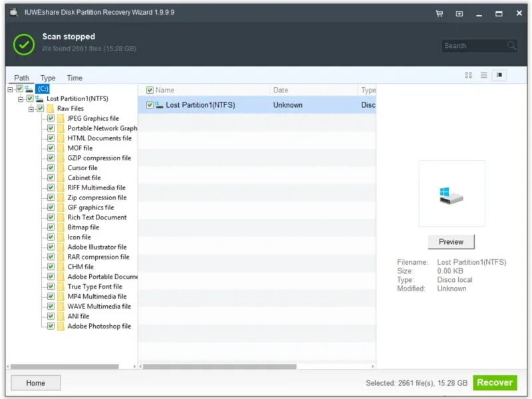The height and width of the screenshot is (399, 532).
Task: Open the title bar dropdown menu icon
Action: 459,13
